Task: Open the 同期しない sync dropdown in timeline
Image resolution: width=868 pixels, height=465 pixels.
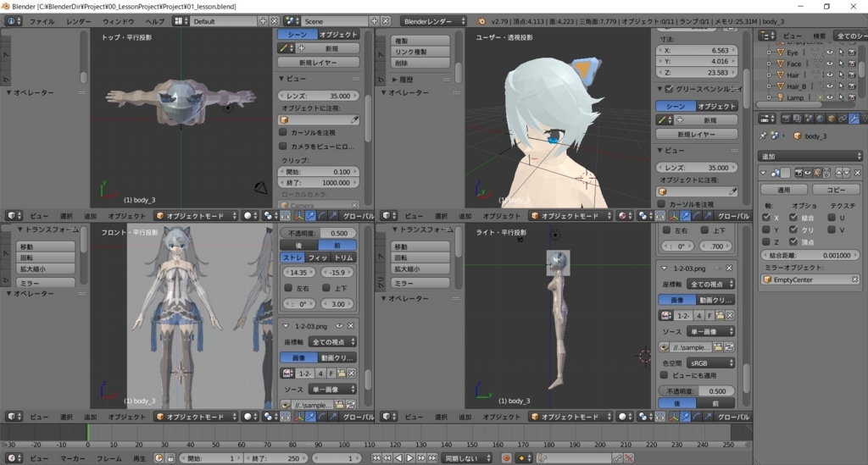Action: pos(467,458)
